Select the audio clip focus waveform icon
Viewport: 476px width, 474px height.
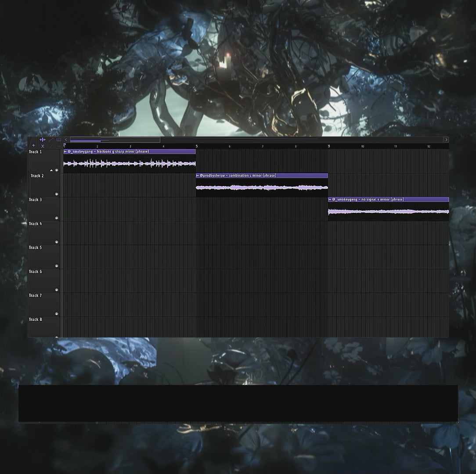click(43, 140)
